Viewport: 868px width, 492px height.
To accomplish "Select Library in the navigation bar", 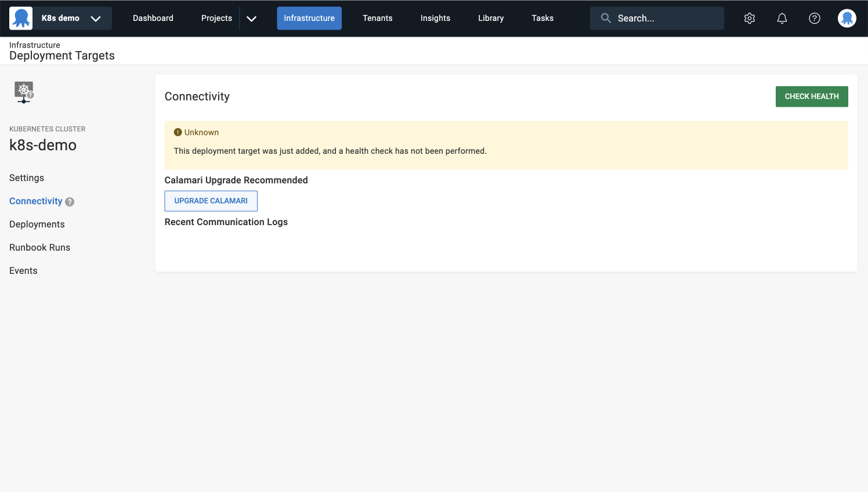I will click(x=490, y=18).
